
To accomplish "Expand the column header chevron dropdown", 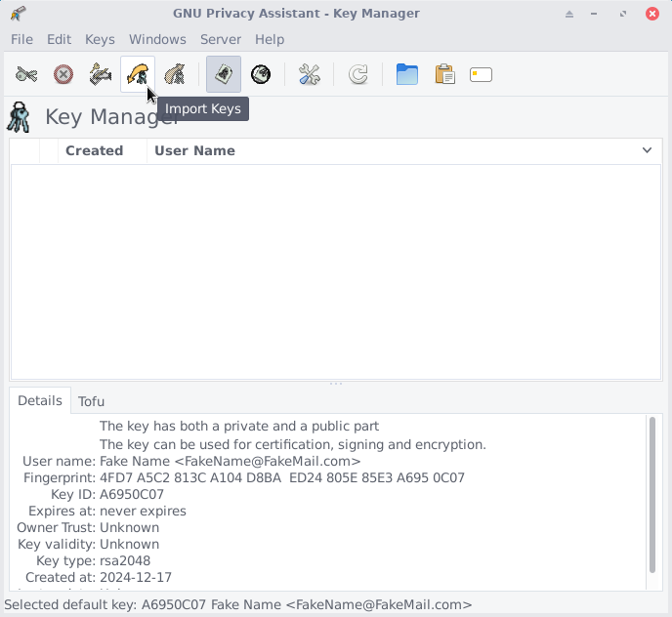I will [648, 150].
